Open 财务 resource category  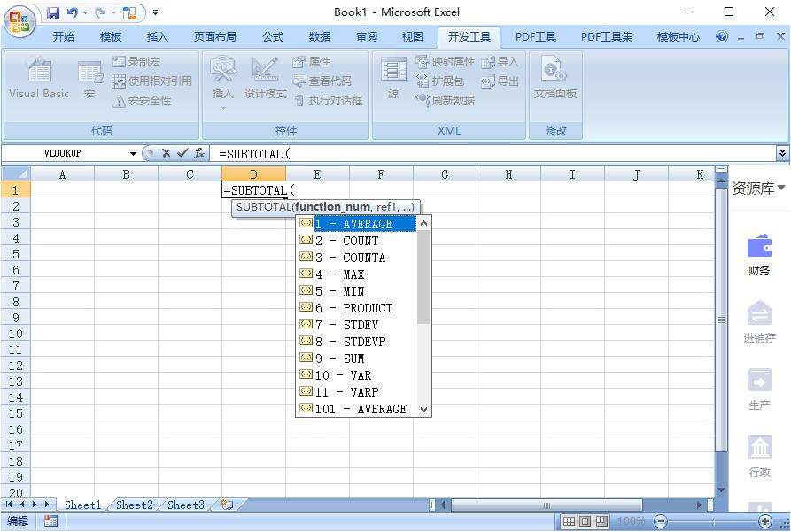coord(759,256)
